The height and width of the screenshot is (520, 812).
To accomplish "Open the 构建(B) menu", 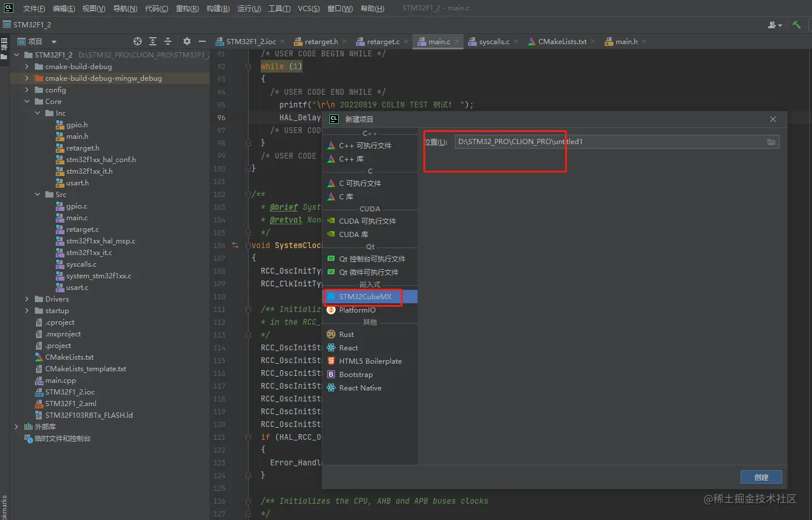I will 218,8.
